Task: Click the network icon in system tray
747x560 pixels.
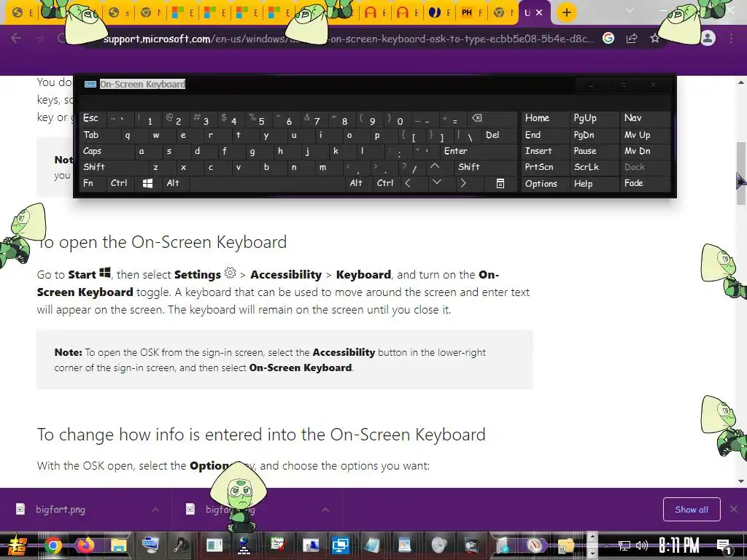Action: (624, 545)
